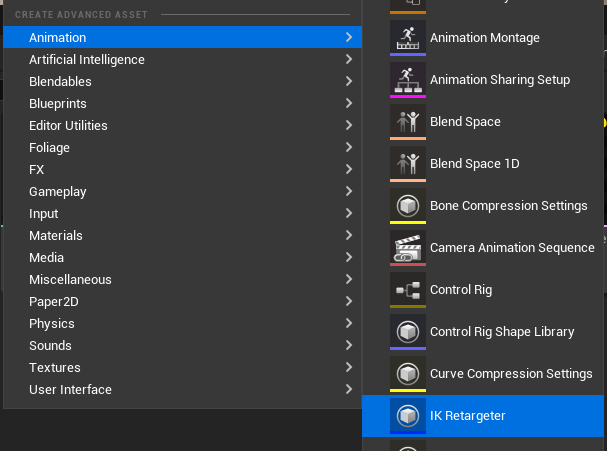Open the Materials category
This screenshot has height=451, width=607.
point(182,235)
